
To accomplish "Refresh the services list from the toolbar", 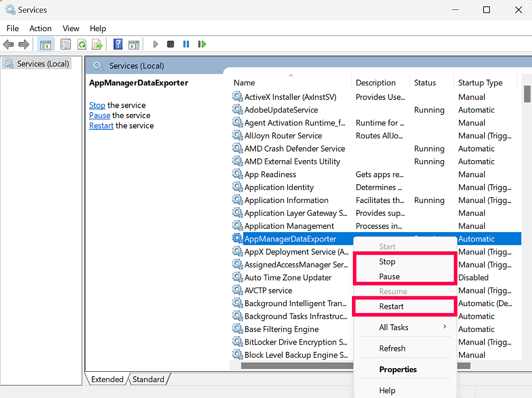I will point(82,44).
